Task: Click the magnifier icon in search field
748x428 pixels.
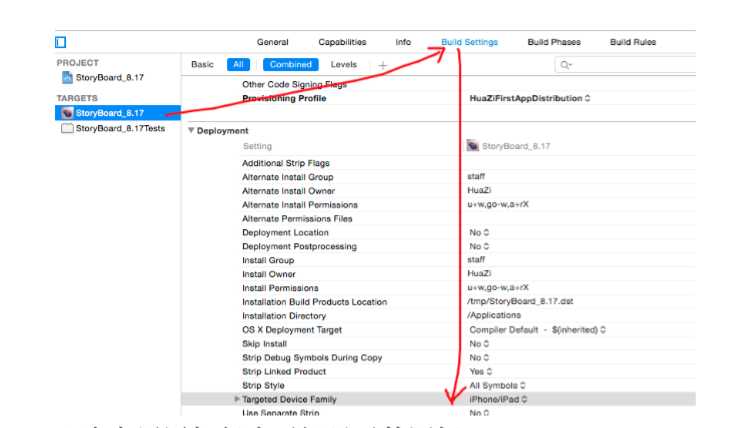Action: [x=566, y=65]
